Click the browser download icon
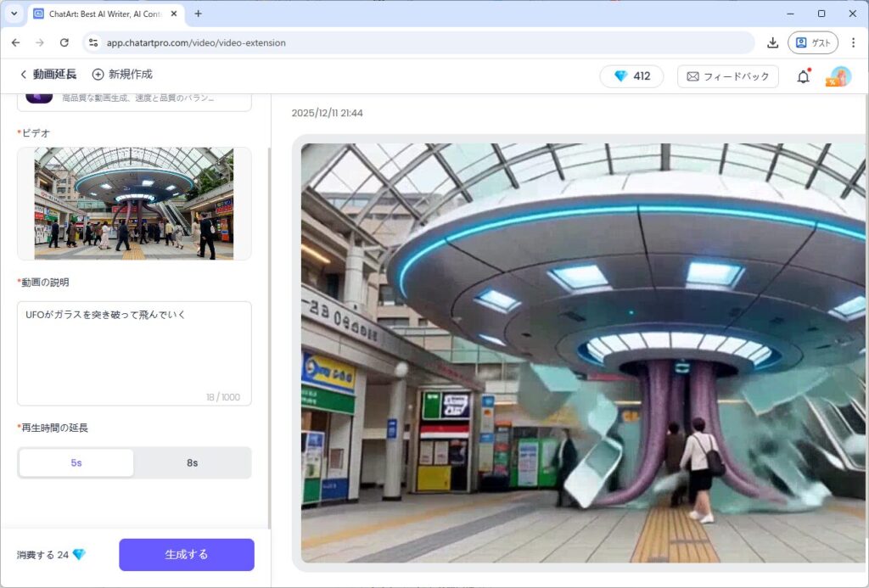Screen dimensions: 869x588 772,42
